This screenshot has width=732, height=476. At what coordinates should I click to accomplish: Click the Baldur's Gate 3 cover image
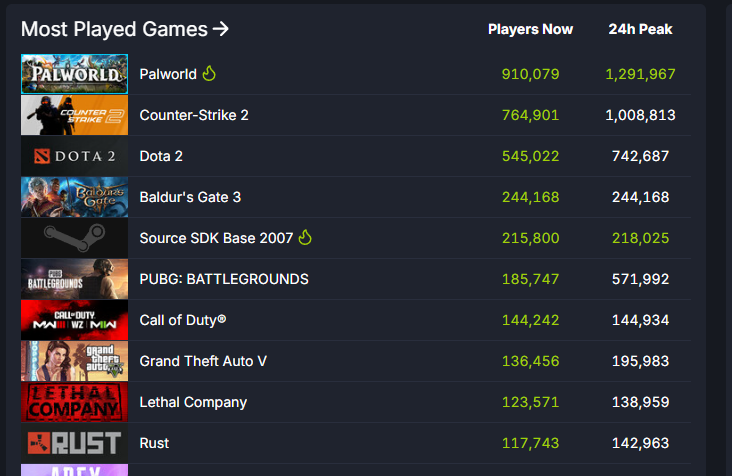point(74,197)
